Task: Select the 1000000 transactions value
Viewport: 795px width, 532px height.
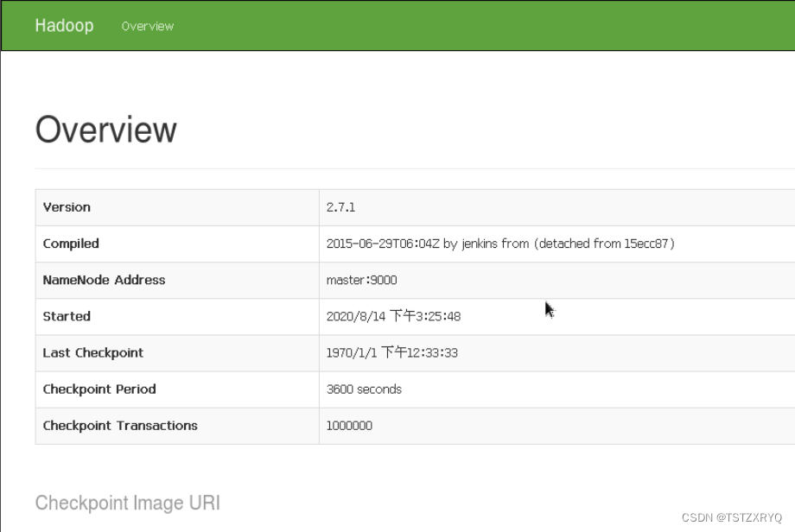Action: coord(349,426)
